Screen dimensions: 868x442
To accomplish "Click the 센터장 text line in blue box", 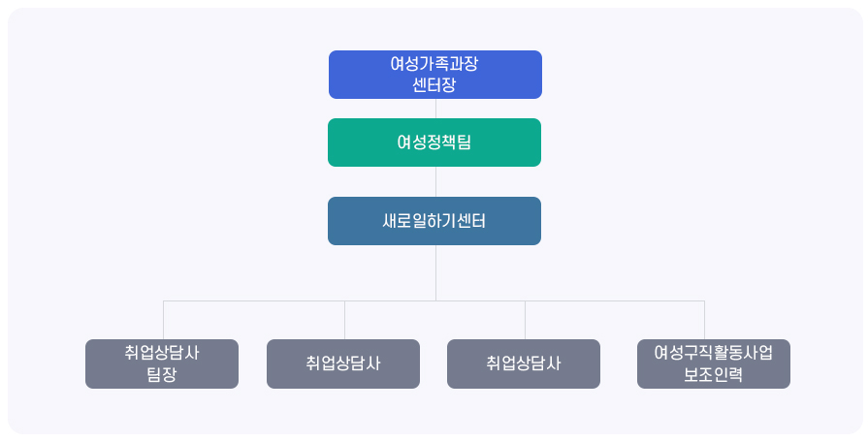I will tap(434, 85).
